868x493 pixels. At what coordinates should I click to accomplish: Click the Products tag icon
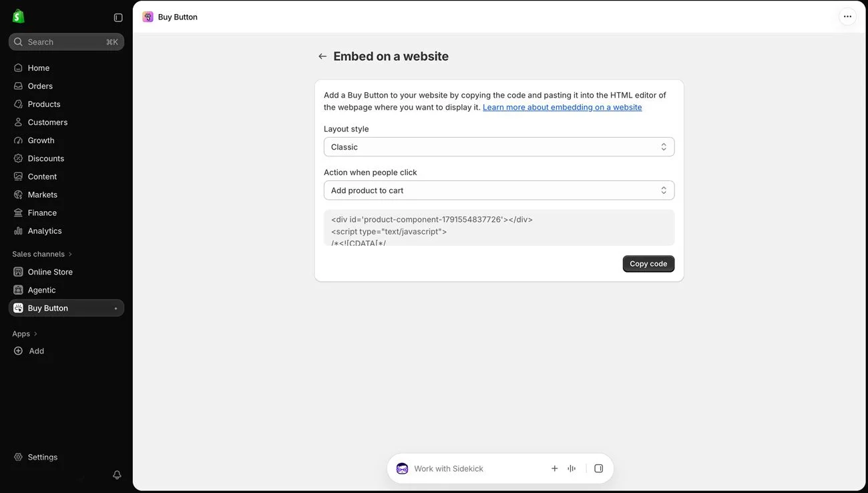(18, 104)
